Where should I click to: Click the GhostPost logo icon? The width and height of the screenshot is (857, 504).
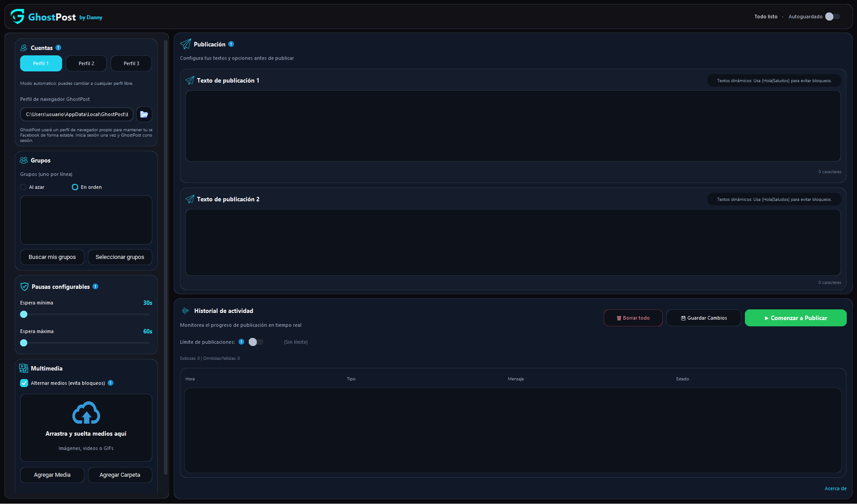point(17,17)
